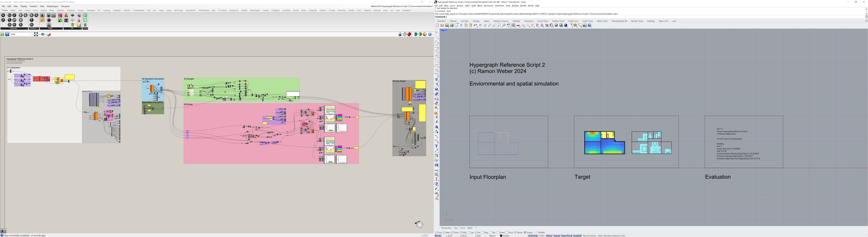This screenshot has width=868, height=237.
Task: Click the Rhino Zoom Window icon
Action: tap(494, 25)
